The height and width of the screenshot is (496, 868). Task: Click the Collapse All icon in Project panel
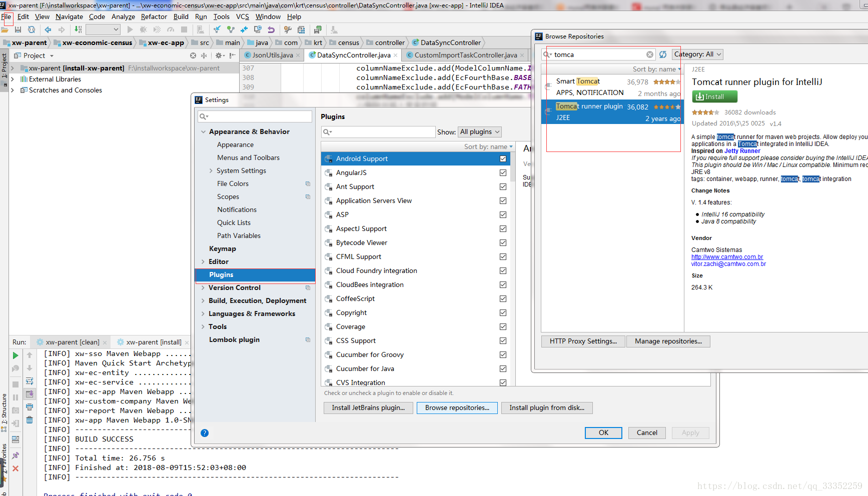pyautogui.click(x=204, y=55)
